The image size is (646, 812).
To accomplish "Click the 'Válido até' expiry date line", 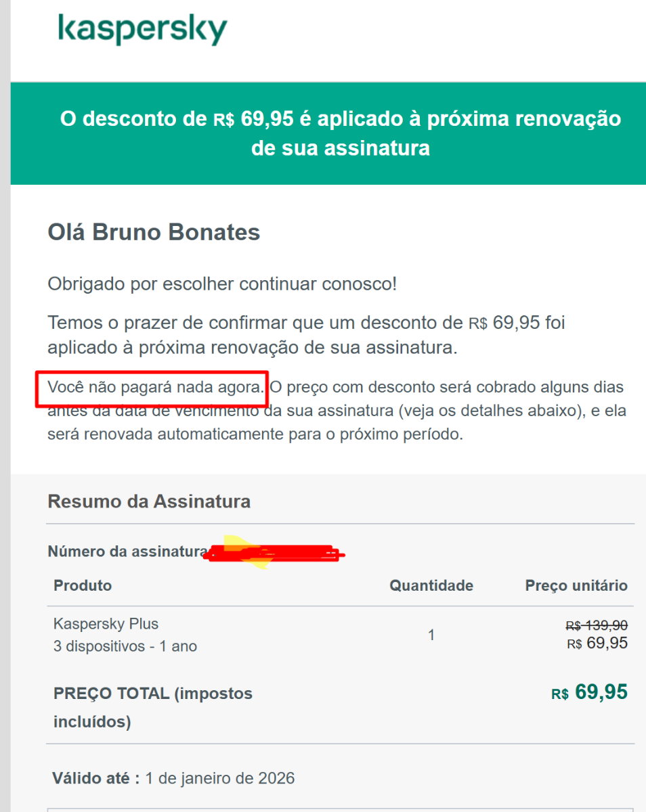I will [173, 778].
